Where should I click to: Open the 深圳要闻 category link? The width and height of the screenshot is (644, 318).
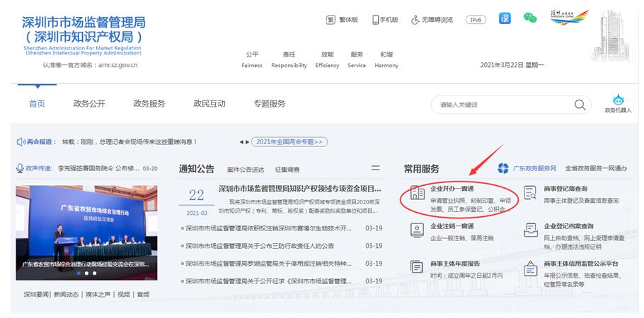[x=36, y=294]
